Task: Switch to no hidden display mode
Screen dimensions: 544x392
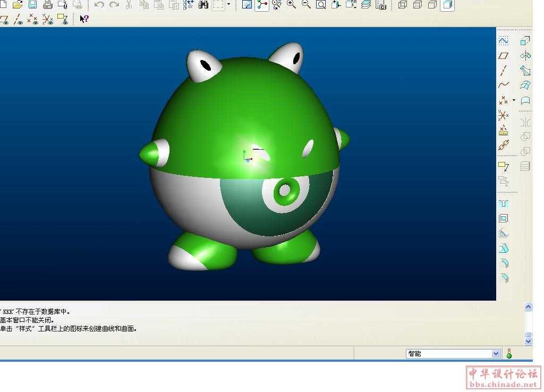Action: 432,4
